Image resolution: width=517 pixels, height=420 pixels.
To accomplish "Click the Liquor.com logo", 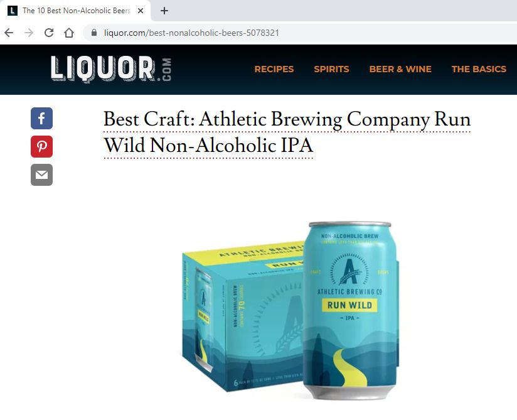I will 111,69.
